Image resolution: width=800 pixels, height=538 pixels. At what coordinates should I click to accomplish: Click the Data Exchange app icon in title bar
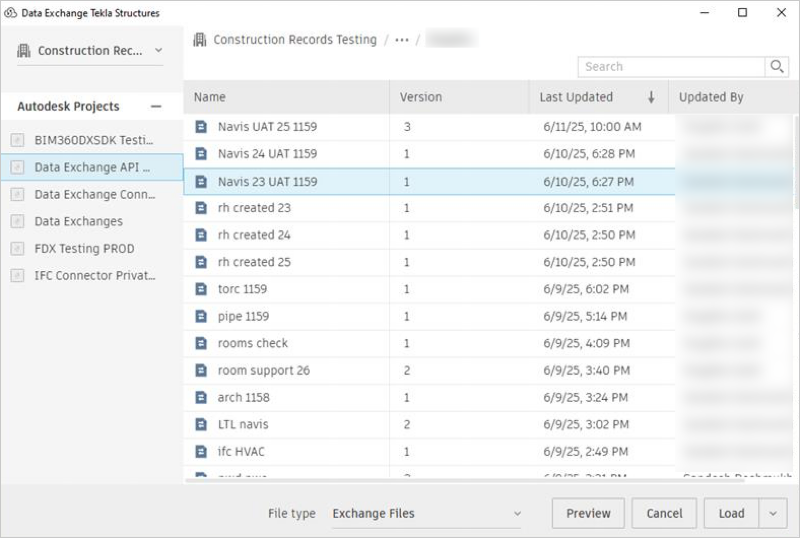[10, 13]
